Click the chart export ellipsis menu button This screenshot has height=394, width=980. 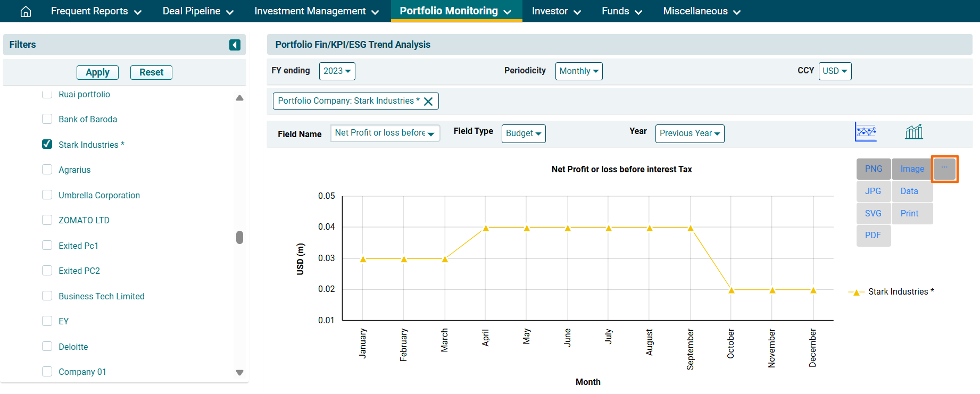pos(944,169)
